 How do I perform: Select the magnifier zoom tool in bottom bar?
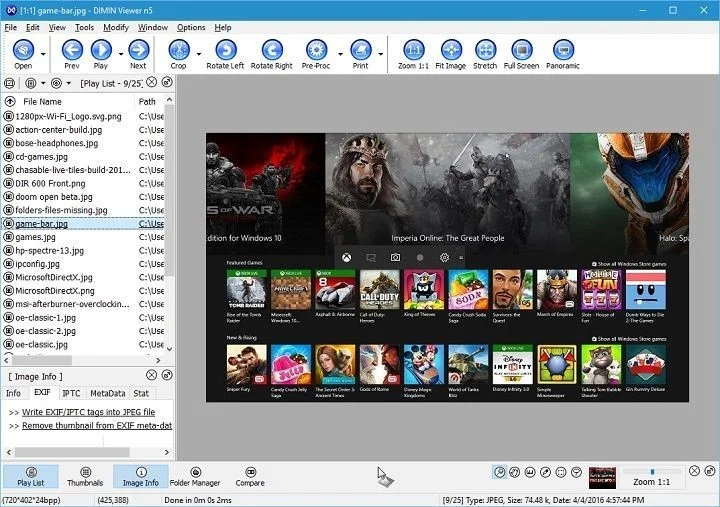(500, 472)
